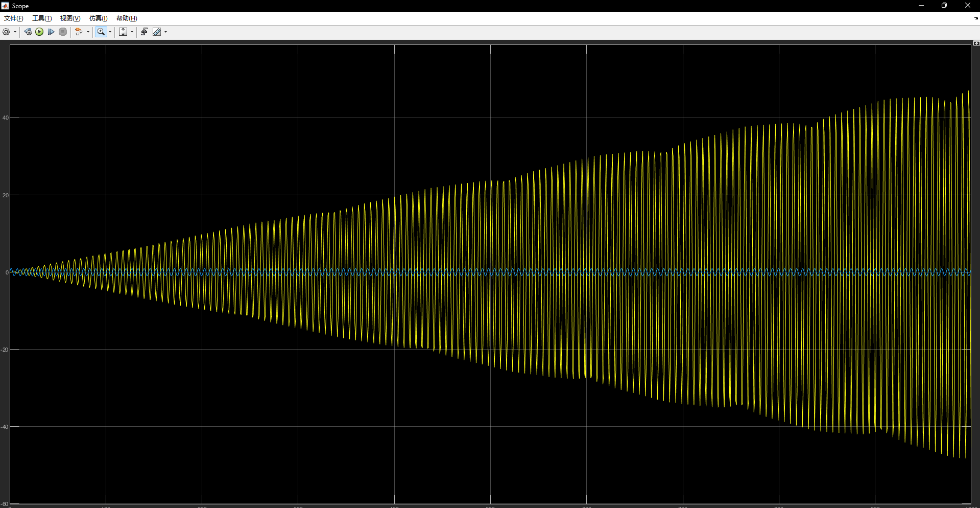The height and width of the screenshot is (508, 980).
Task: Expand the configuration gear dropdown arrow
Action: pos(15,32)
